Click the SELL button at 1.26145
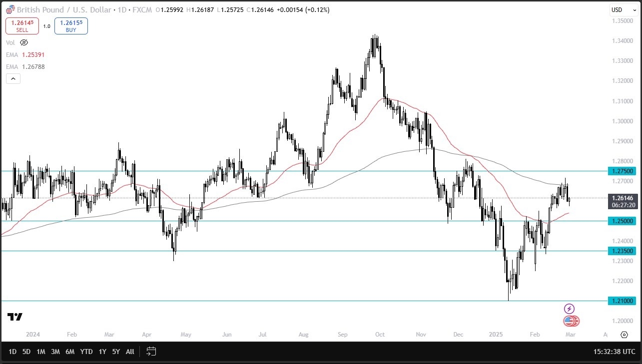 pyautogui.click(x=22, y=26)
